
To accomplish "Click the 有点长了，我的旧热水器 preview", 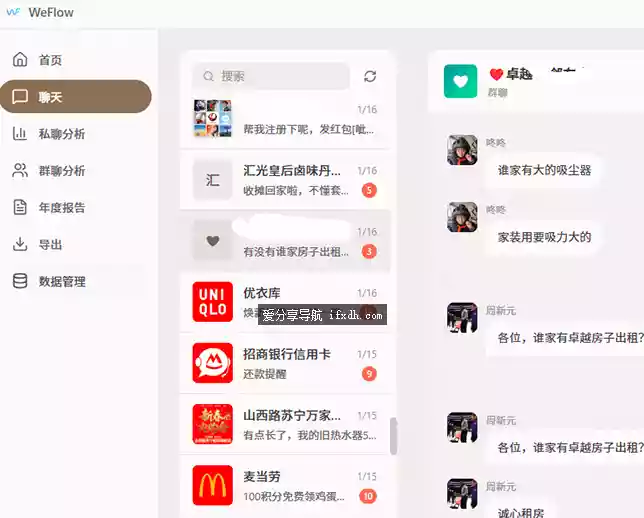I will tap(310, 435).
